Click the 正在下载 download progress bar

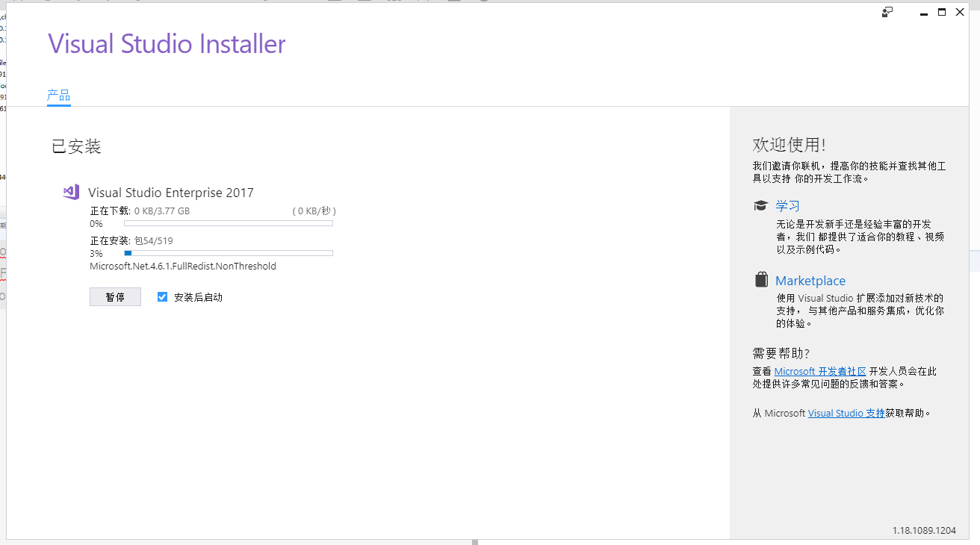click(x=228, y=223)
